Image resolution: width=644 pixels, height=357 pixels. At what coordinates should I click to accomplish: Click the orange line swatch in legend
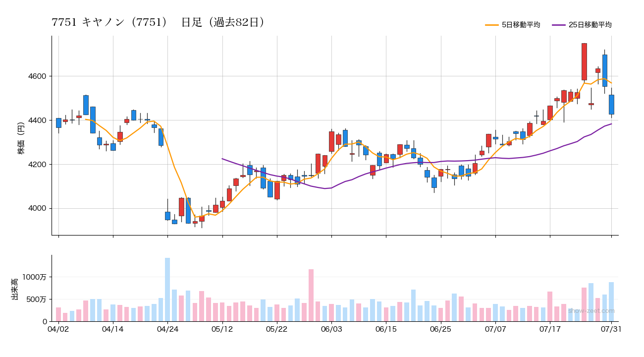click(492, 25)
